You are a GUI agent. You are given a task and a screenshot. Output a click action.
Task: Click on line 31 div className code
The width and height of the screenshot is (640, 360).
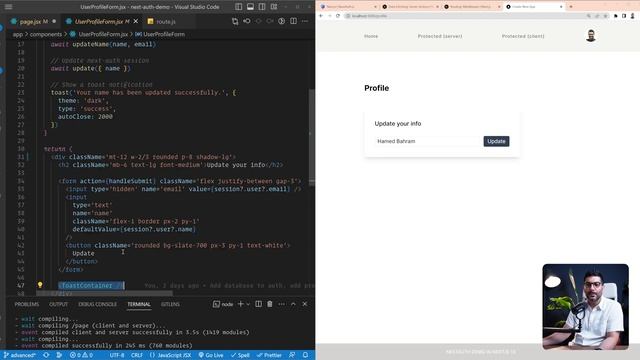click(143, 157)
